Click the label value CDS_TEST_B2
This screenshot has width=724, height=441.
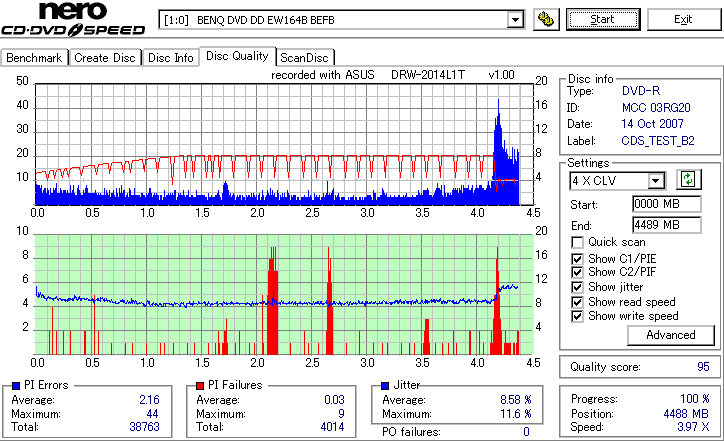tap(658, 141)
